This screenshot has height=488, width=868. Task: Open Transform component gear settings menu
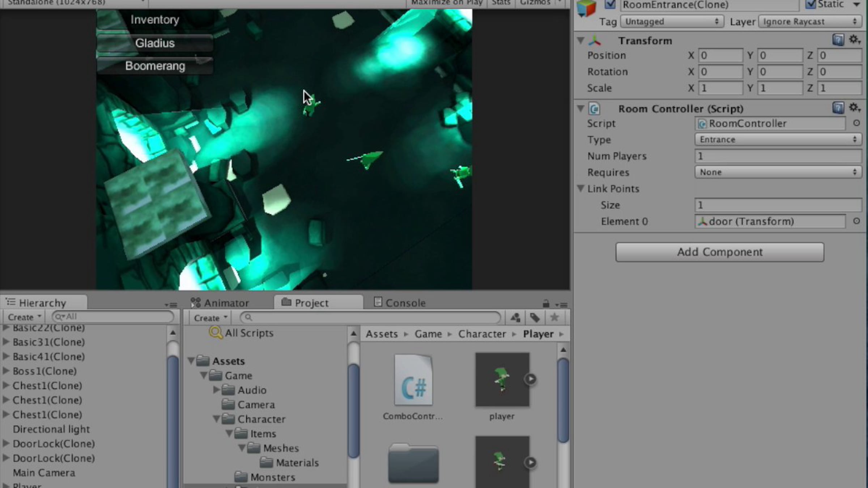tap(854, 39)
